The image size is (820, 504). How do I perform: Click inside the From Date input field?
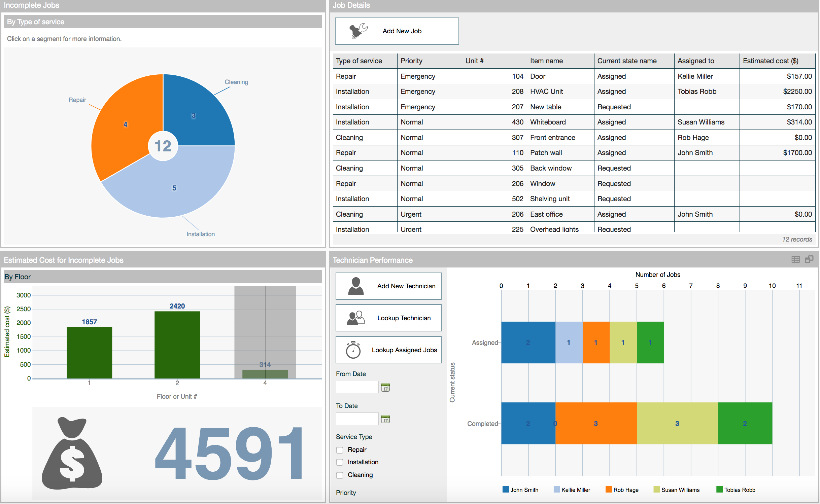point(357,387)
